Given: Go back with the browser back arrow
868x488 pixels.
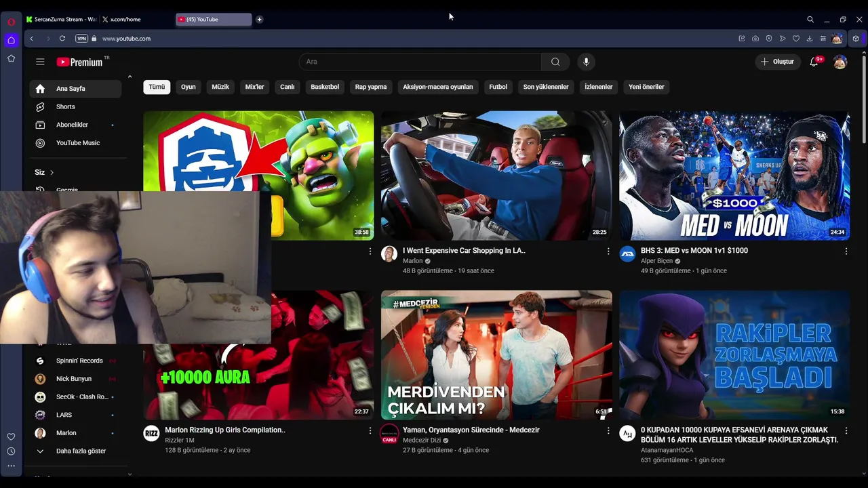Looking at the screenshot, I should pos(31,39).
